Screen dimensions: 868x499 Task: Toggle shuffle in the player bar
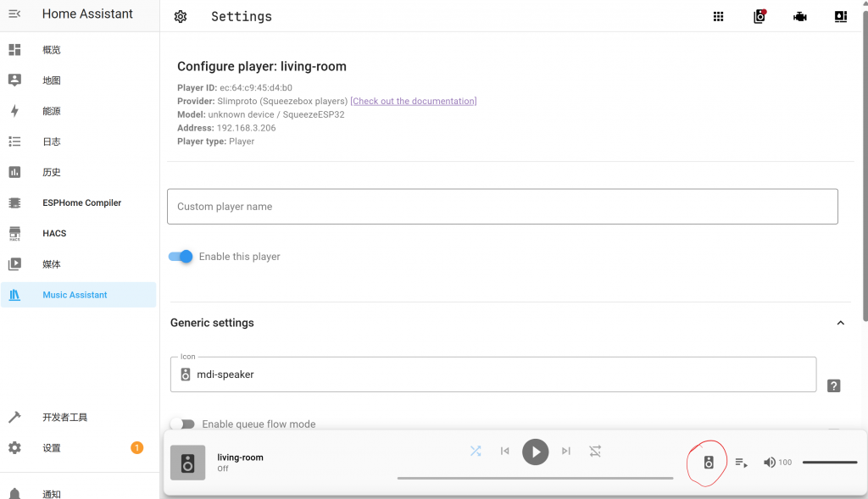pos(476,452)
